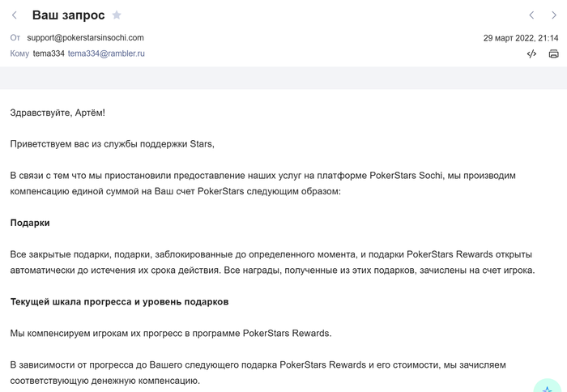567x392 pixels.
Task: Click the print email icon
Action: 554,54
